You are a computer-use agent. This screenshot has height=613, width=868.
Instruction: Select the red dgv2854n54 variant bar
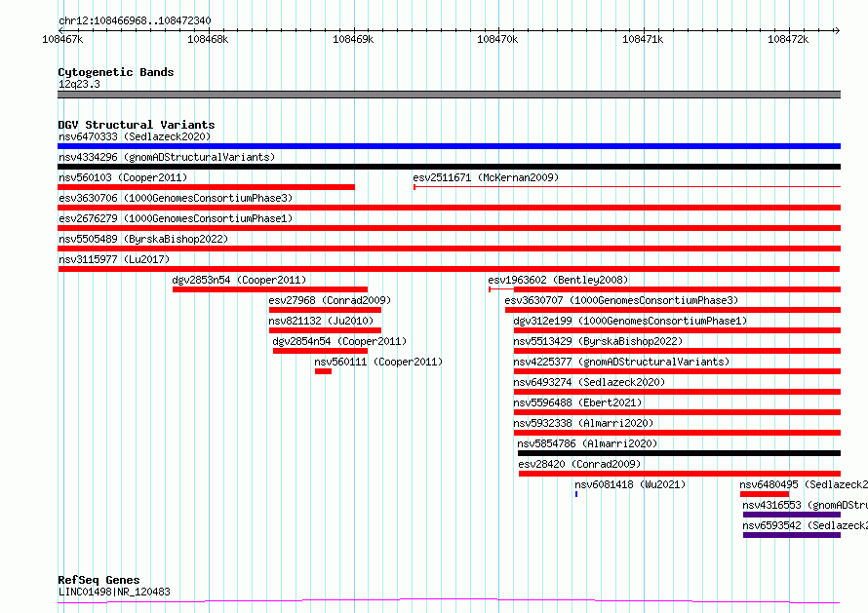[x=320, y=351]
